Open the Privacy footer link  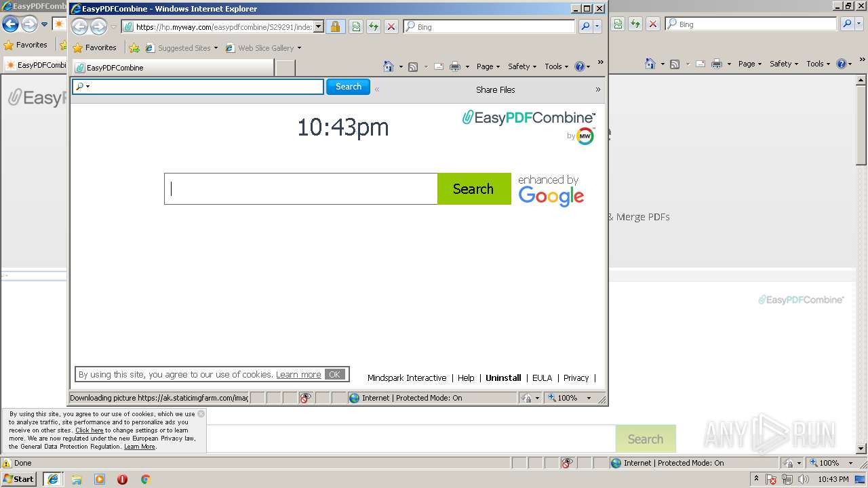point(576,378)
